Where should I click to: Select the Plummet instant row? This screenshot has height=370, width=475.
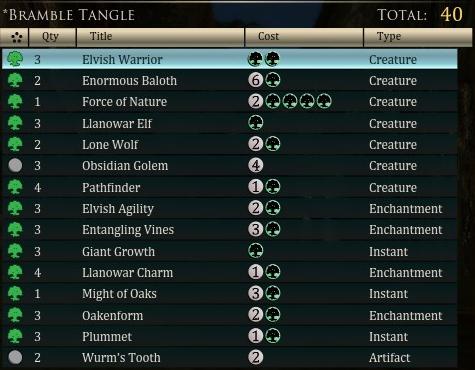point(230,336)
